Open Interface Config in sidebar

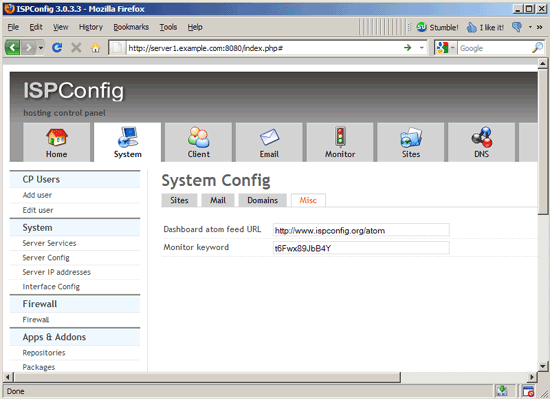click(51, 286)
